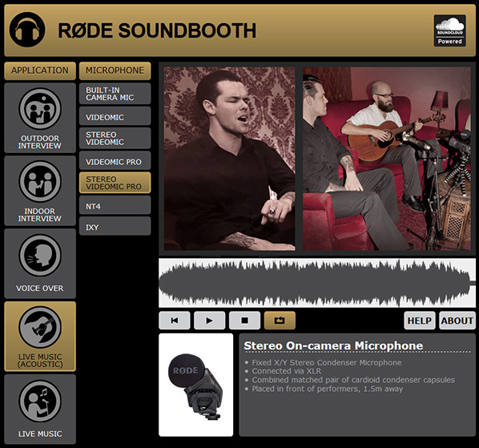This screenshot has height=448, width=479.
Task: Choose the NT4 microphone
Action: click(x=115, y=205)
